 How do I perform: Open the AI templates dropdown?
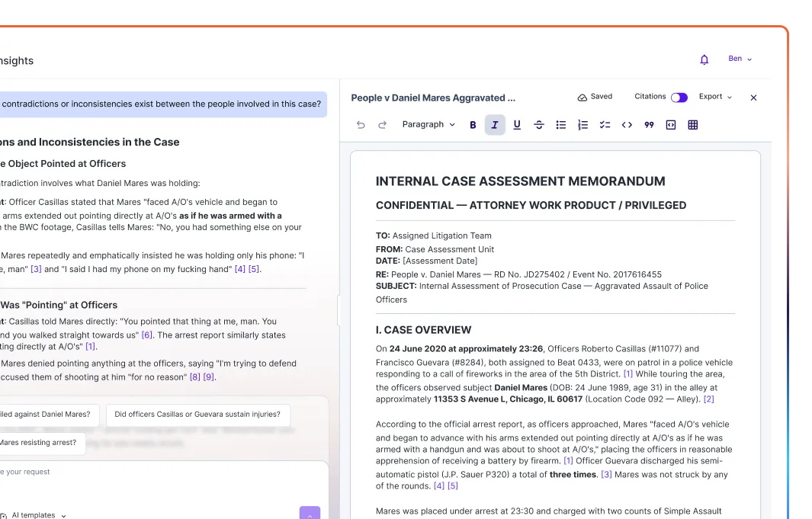[34, 515]
